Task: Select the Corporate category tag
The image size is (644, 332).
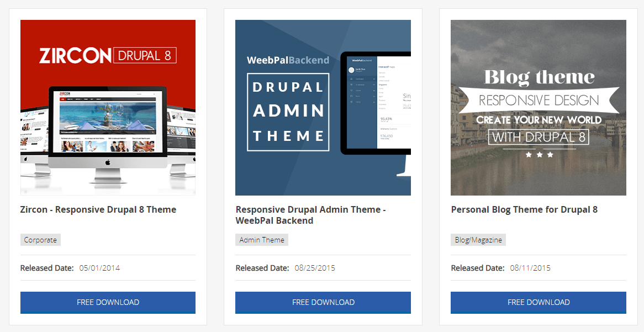Action: coord(40,240)
